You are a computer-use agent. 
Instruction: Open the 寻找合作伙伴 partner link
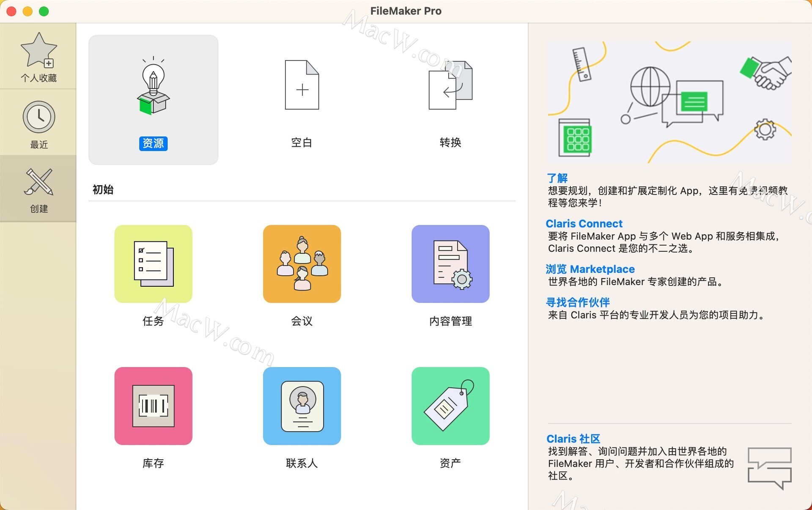pyautogui.click(x=578, y=302)
